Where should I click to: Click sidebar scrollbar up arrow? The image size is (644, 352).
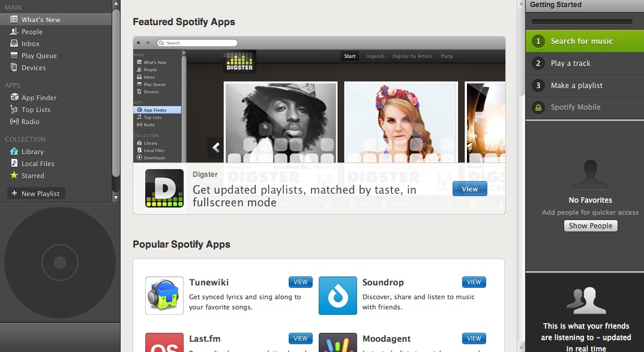tap(116, 4)
